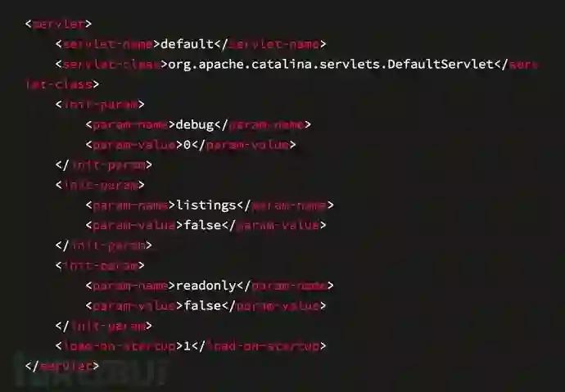Click the opening servlet tag on first line

click(58, 24)
